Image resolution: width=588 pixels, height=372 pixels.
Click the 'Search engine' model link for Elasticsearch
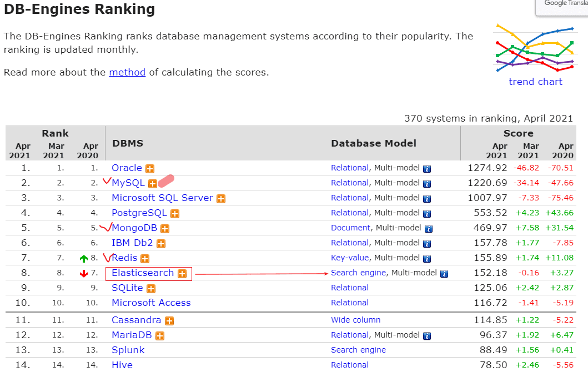(x=358, y=273)
